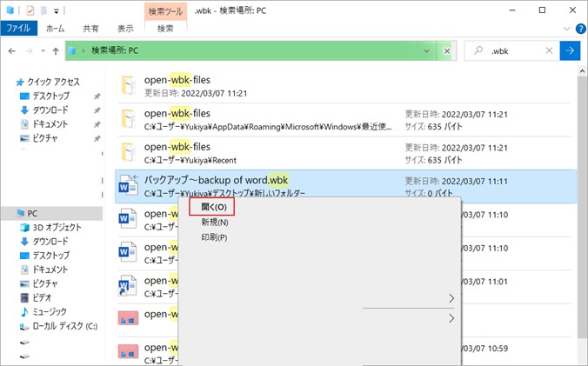Go up one folder level arrow

click(x=56, y=51)
